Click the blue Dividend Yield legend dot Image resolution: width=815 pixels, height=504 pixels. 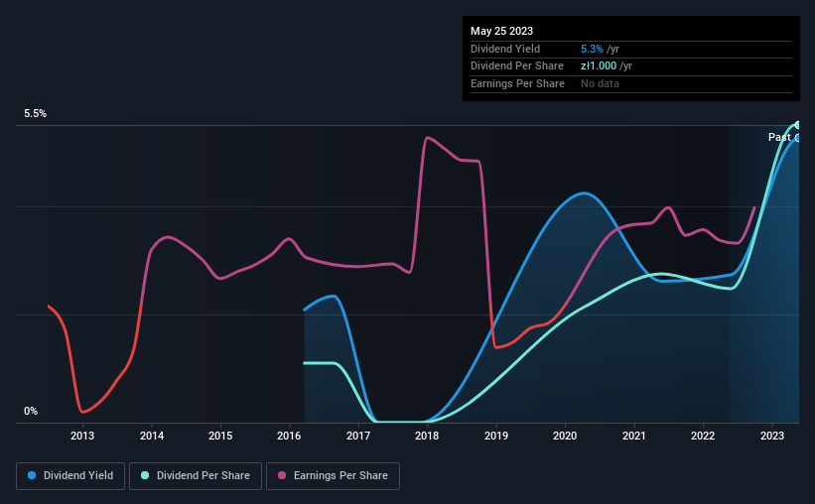click(32, 475)
